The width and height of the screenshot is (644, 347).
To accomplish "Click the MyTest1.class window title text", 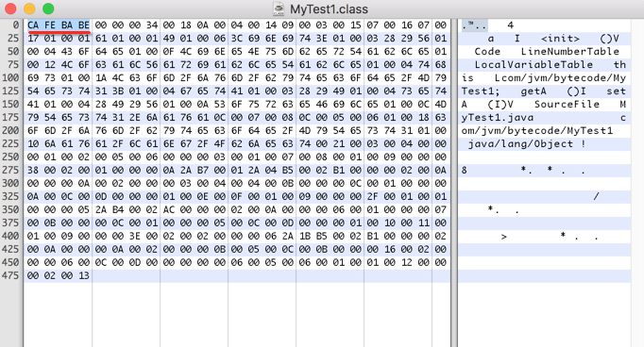I will [329, 9].
